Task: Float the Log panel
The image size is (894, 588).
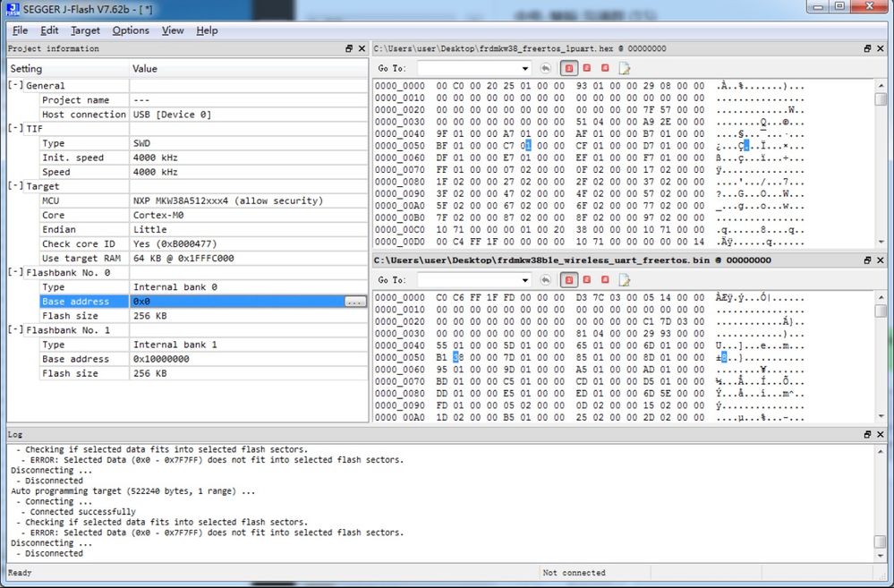Action: pyautogui.click(x=867, y=435)
